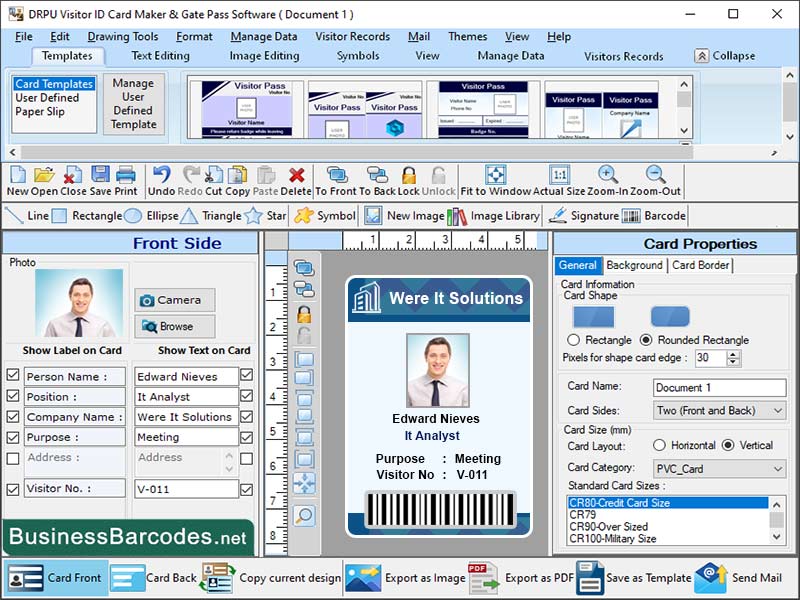Open the Image Library
Image resolution: width=800 pixels, height=600 pixels.
click(493, 216)
